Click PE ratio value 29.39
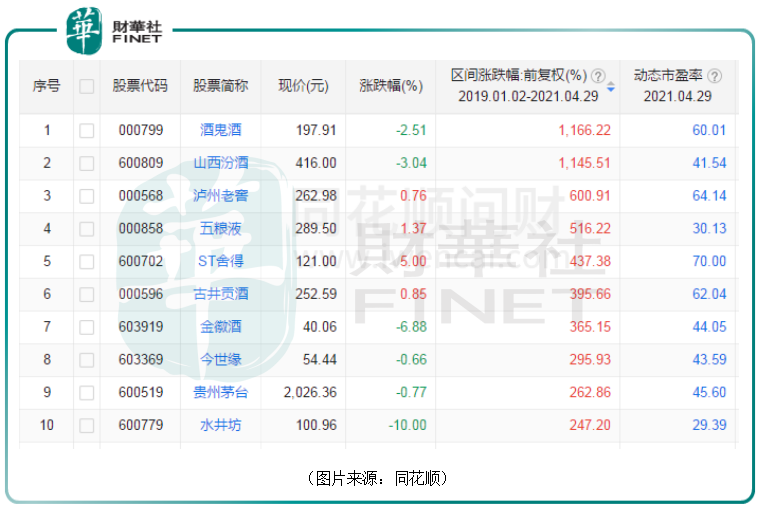Image resolution: width=763 pixels, height=508 pixels. click(x=709, y=425)
